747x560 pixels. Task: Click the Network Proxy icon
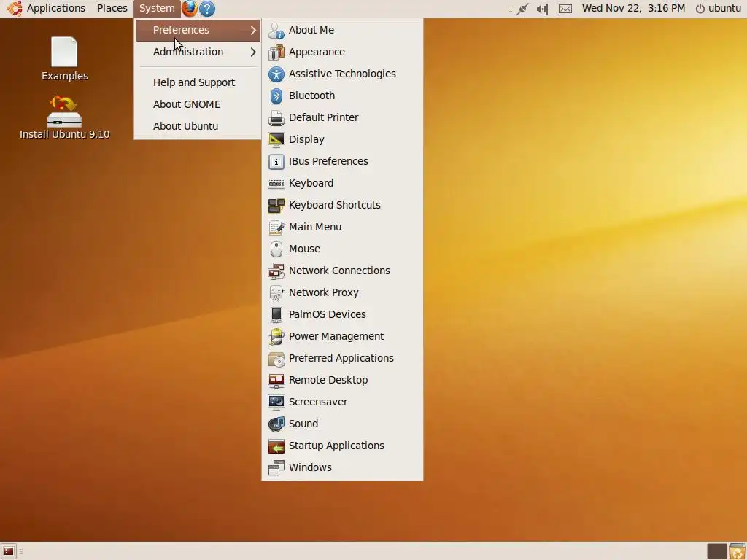pos(276,293)
